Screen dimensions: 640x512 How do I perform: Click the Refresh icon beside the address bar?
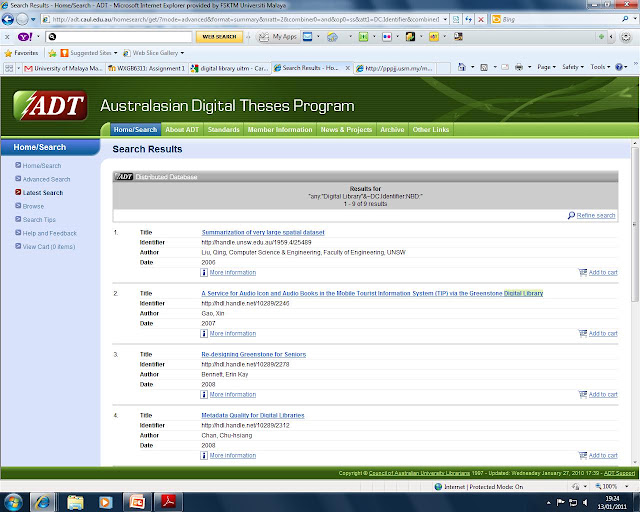(469, 19)
